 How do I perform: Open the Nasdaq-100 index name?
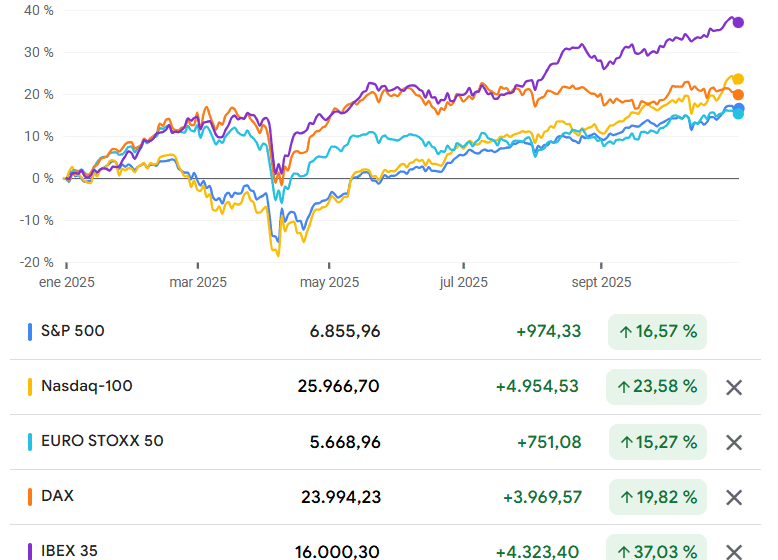[87, 386]
